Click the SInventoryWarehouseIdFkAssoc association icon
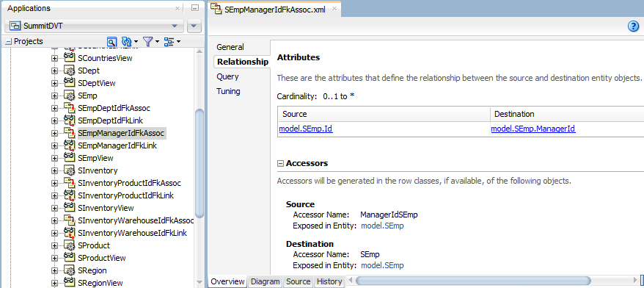This screenshot has height=288, width=644. [x=69, y=220]
